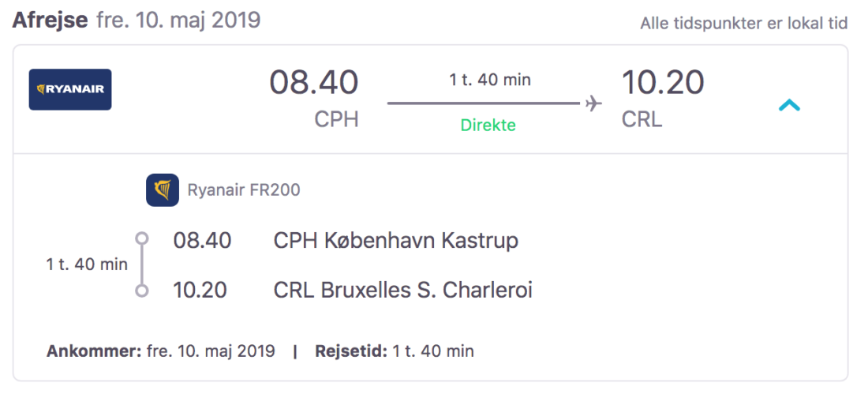Click the Ankommer arrival date text
This screenshot has width=868, height=394.
(x=161, y=351)
